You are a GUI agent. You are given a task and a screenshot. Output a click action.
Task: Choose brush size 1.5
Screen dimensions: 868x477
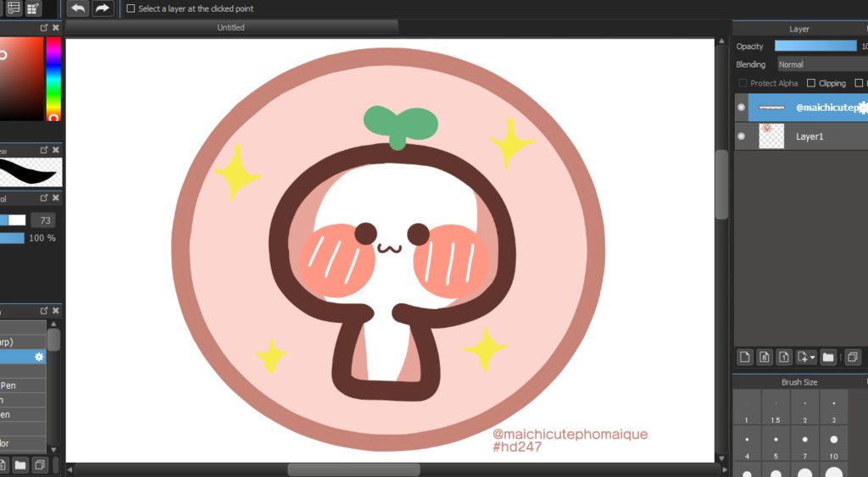[776, 408]
